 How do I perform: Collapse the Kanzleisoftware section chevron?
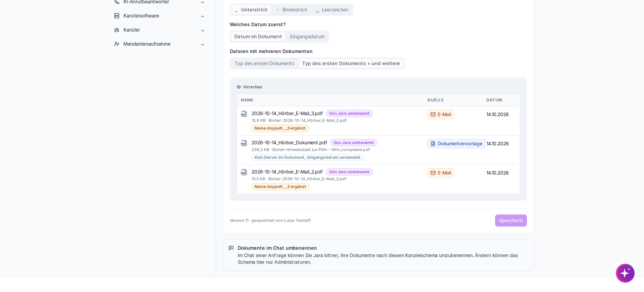coord(203,16)
